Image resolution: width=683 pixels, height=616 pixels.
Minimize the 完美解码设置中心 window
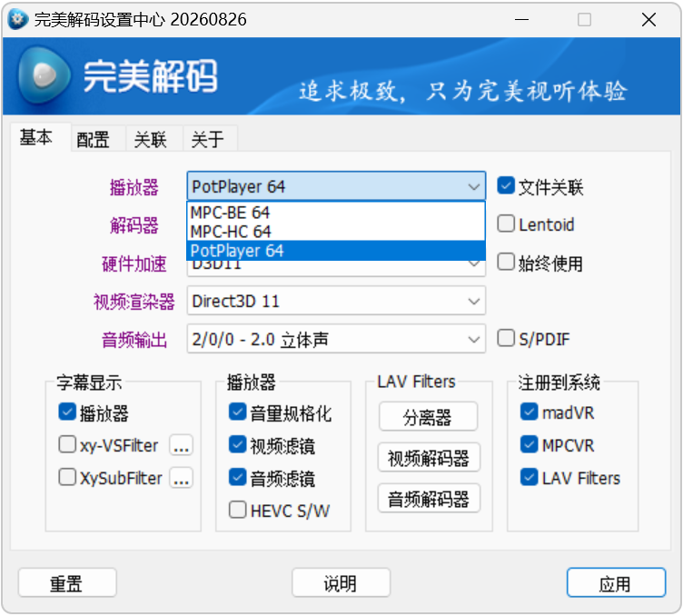(521, 20)
